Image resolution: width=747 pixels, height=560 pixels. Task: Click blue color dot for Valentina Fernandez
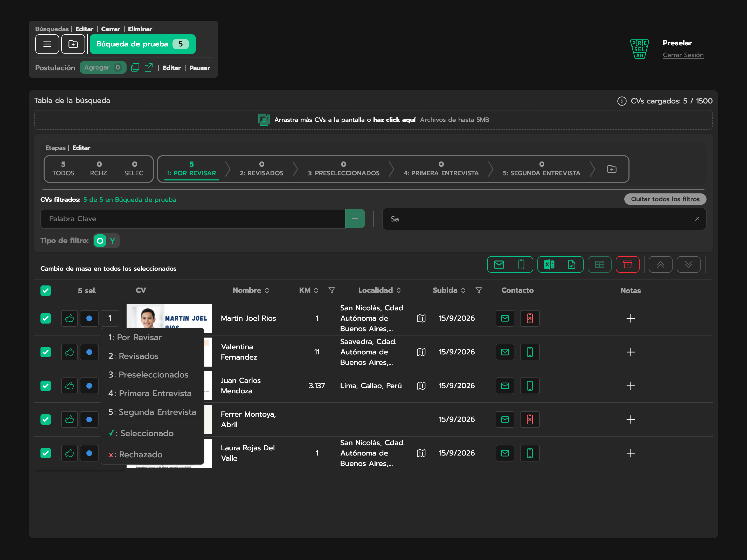[89, 352]
